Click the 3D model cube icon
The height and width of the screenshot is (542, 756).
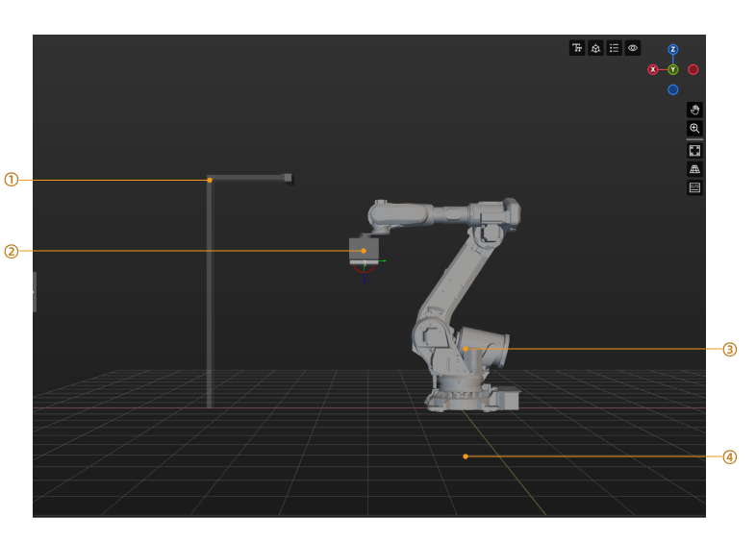coord(595,48)
